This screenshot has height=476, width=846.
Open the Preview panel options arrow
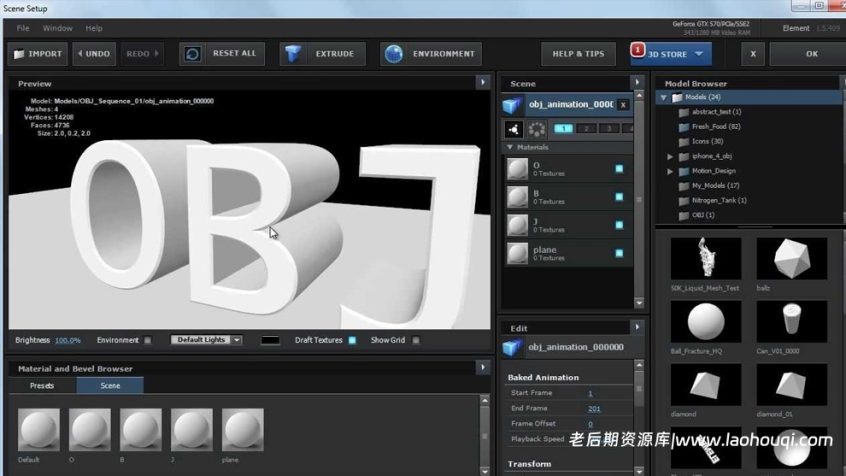pyautogui.click(x=483, y=83)
